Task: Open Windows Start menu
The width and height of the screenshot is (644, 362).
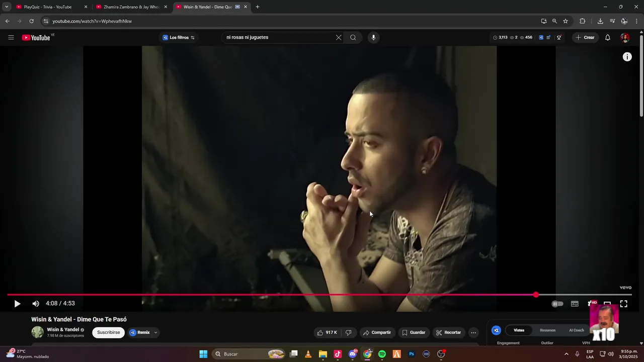Action: [203, 354]
